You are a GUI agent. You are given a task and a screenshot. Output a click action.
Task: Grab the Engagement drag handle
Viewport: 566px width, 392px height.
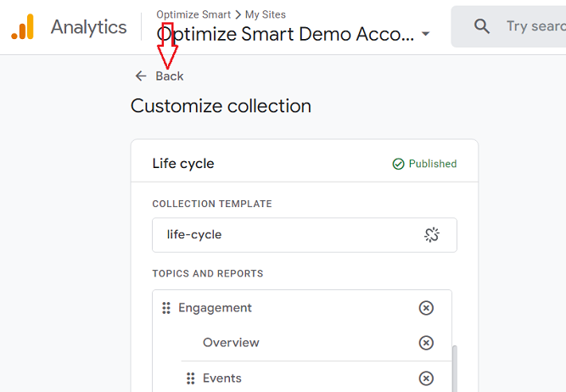[x=166, y=308]
